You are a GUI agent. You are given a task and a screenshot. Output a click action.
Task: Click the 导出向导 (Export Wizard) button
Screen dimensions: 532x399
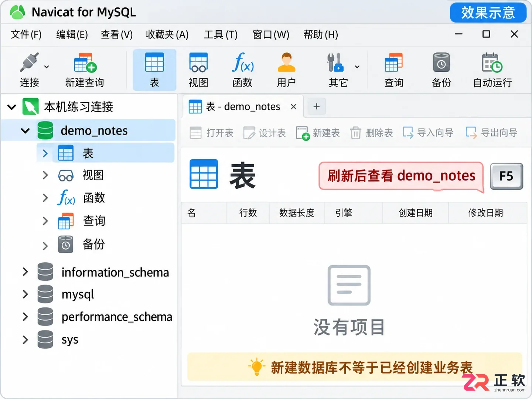tap(491, 133)
